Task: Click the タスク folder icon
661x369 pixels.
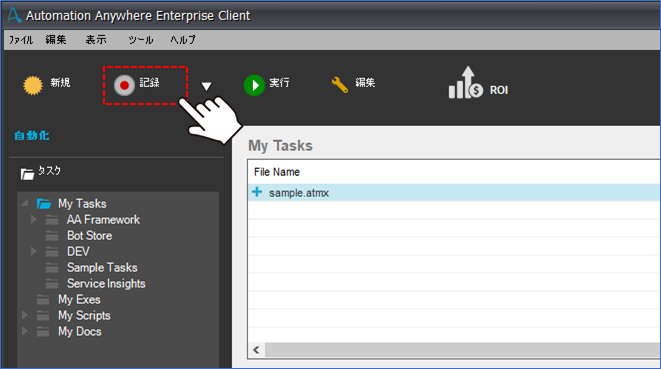Action: tap(27, 173)
